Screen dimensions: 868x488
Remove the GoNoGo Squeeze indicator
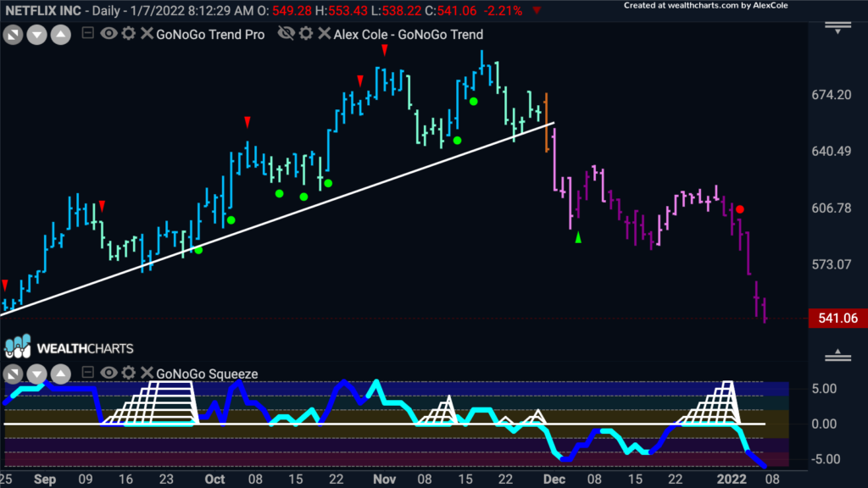coord(146,373)
